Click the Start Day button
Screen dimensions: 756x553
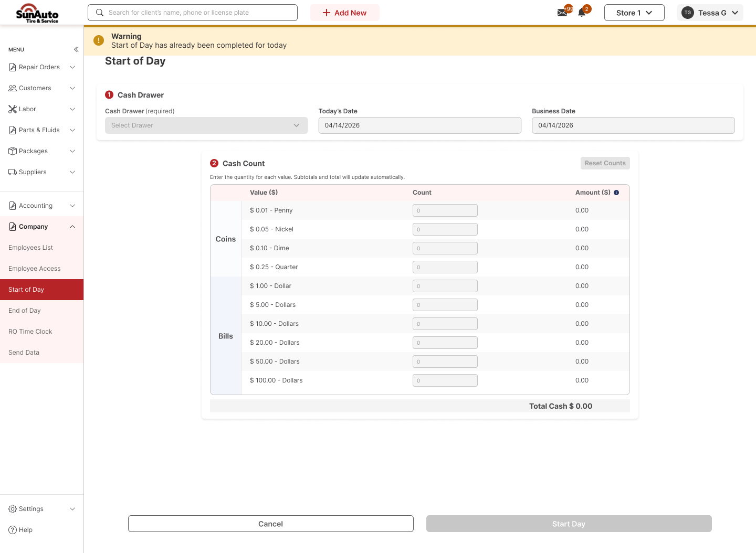[x=569, y=524]
